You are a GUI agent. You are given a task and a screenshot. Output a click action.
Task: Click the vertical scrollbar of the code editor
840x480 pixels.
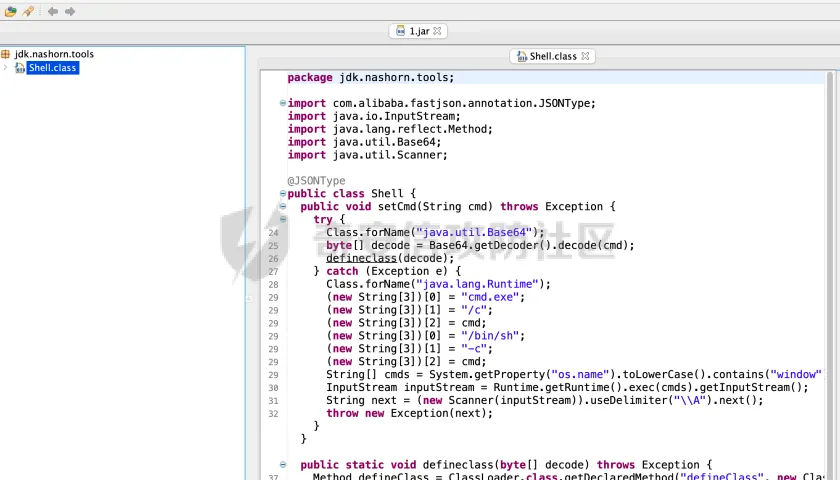(830, 275)
